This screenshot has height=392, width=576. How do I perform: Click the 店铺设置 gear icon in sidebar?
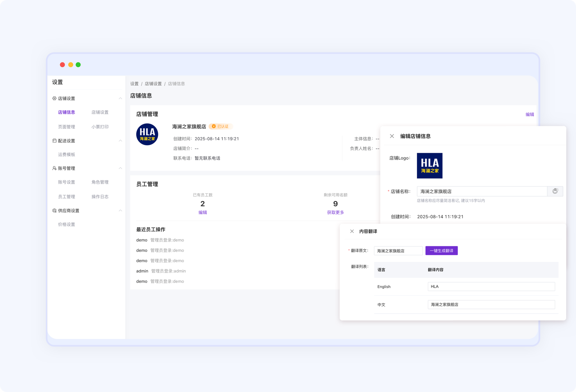click(54, 99)
